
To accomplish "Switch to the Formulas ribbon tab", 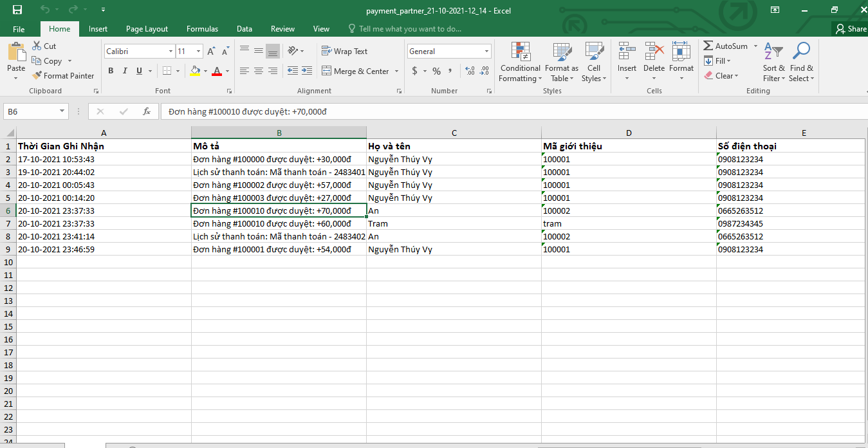I will [202, 29].
